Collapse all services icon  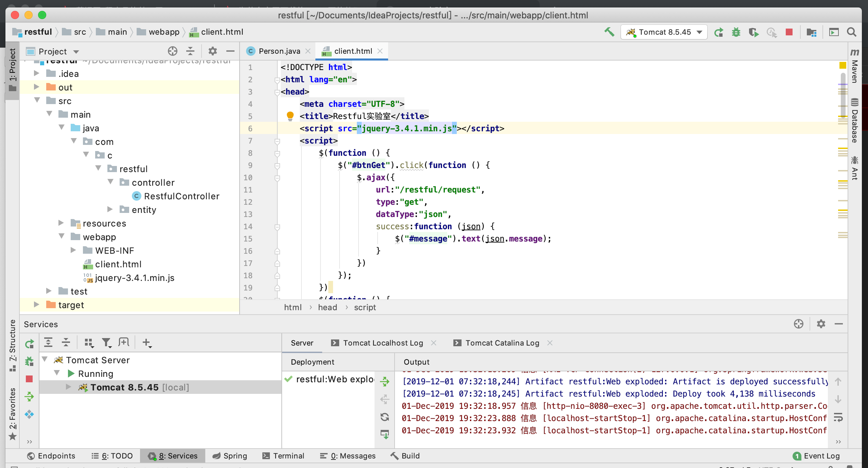[x=66, y=342]
